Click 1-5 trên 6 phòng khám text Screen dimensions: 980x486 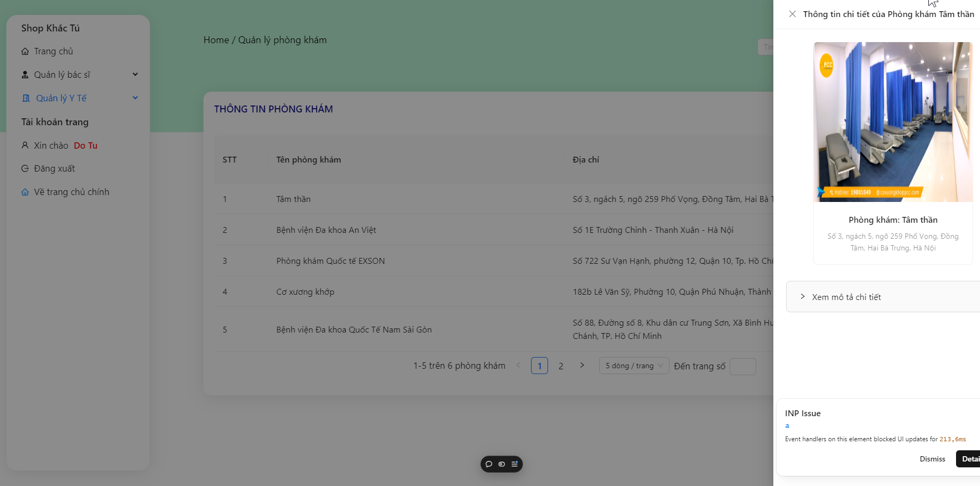coord(459,366)
